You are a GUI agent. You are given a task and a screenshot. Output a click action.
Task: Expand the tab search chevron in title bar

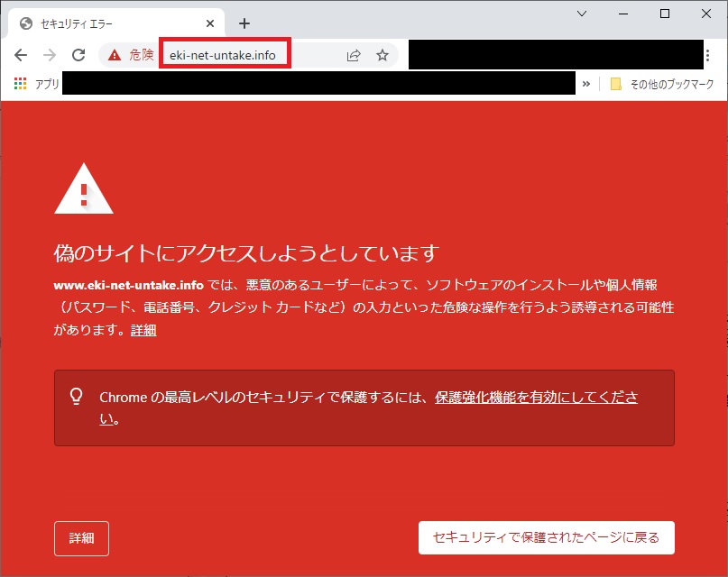581,14
